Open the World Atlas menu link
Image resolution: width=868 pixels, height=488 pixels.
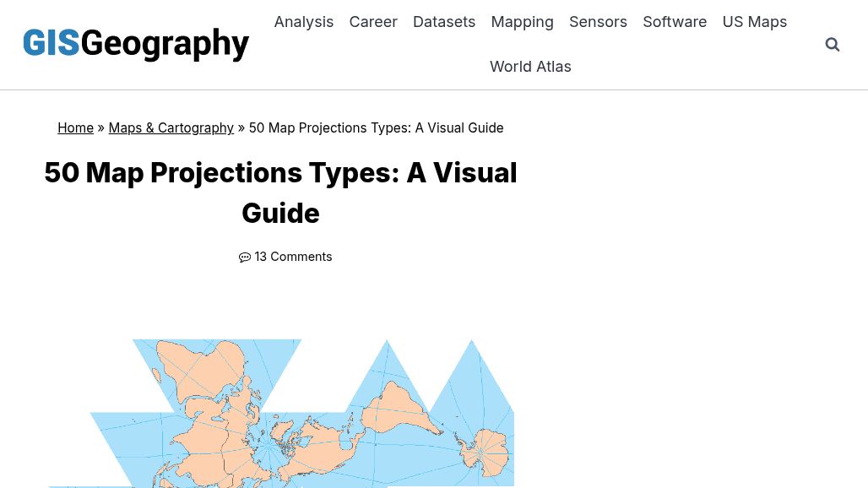click(530, 67)
